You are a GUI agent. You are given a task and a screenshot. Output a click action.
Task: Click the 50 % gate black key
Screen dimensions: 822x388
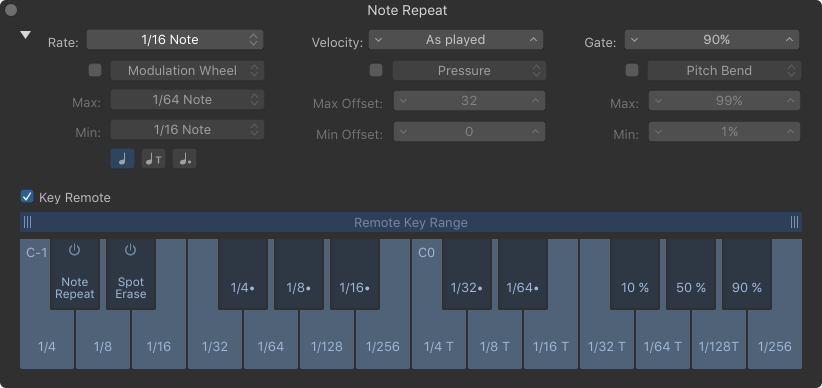tap(691, 274)
